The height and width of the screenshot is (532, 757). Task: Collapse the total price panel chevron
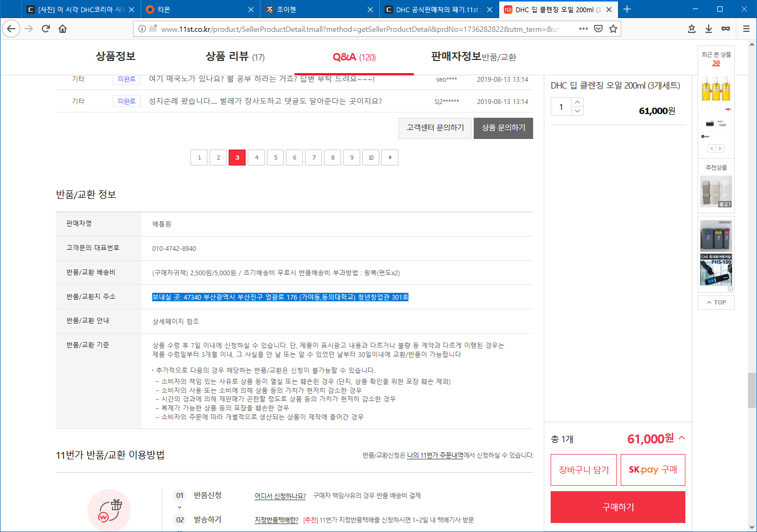(682, 438)
